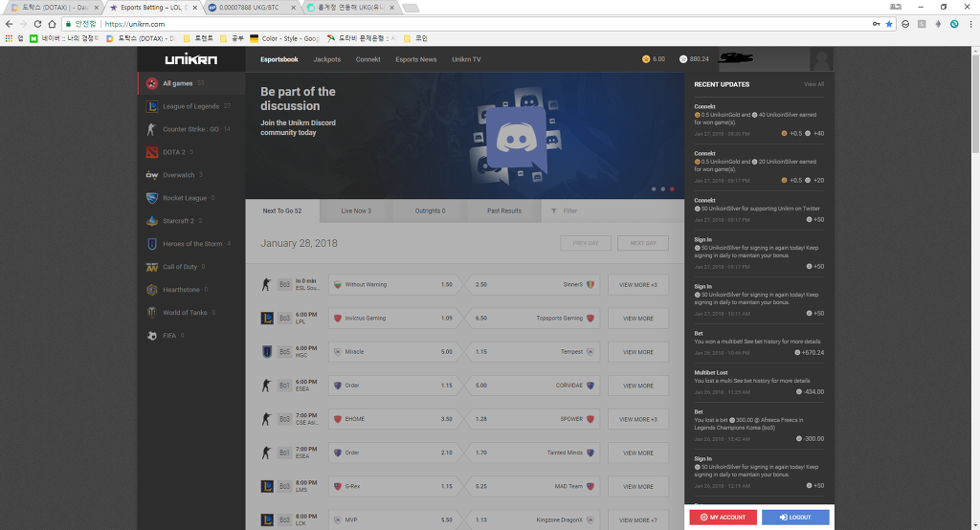This screenshot has width=980, height=530.
Task: Click the game icon in Invictus Gaming row
Action: pyautogui.click(x=267, y=319)
